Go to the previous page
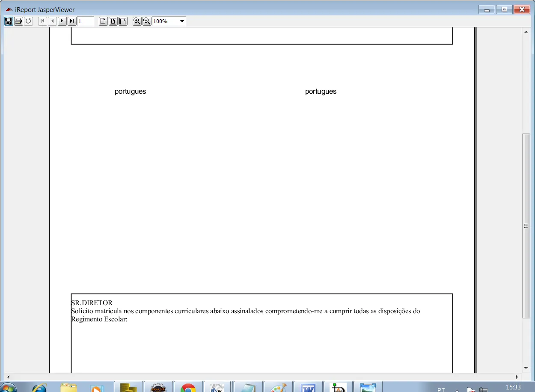The width and height of the screenshot is (535, 392). click(52, 21)
